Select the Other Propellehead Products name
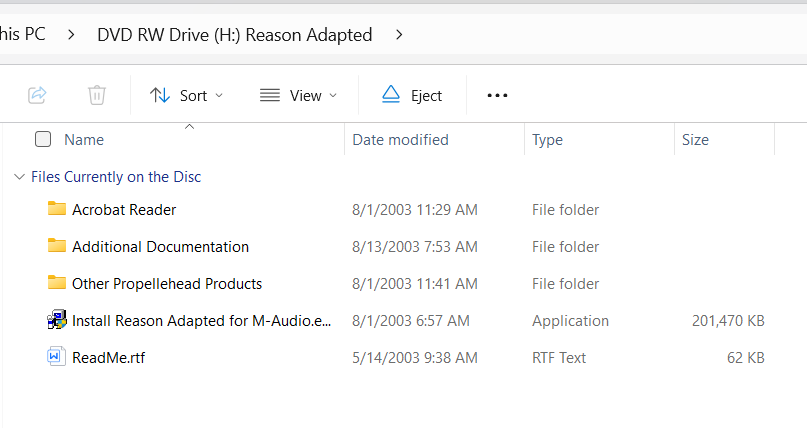The width and height of the screenshot is (807, 428). tap(167, 284)
